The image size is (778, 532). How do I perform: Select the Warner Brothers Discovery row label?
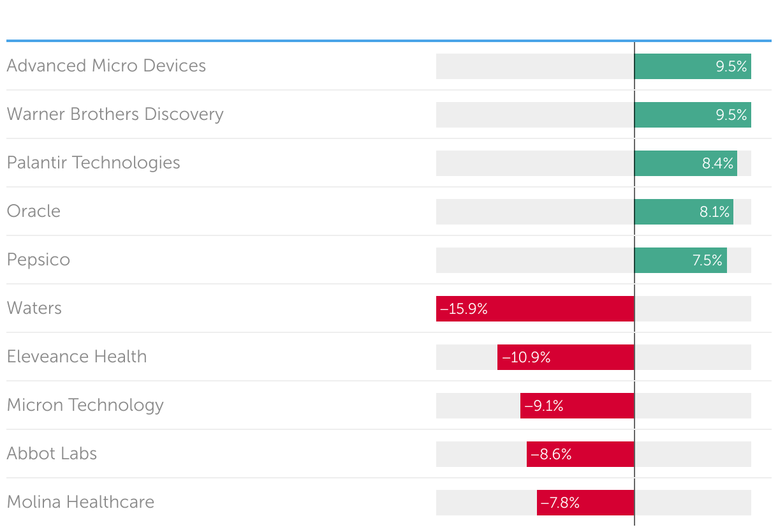115,114
